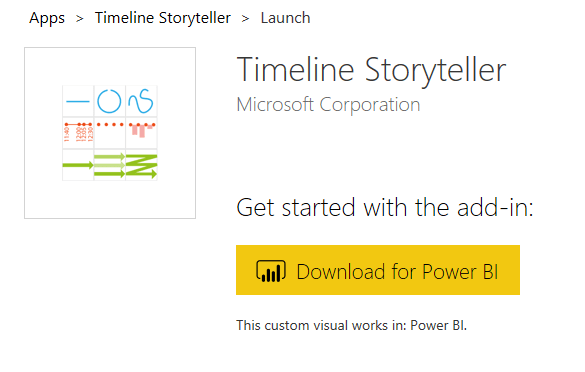Select the Launch breadcrumb item
The height and width of the screenshot is (372, 585).
(285, 18)
